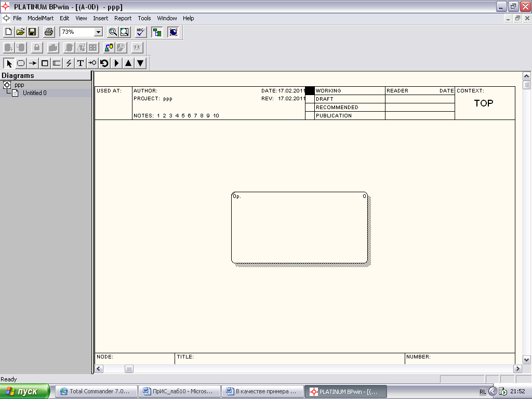Viewport: 532px width, 399px height.
Task: Open the 73% zoom dropdown arrow
Action: pos(98,32)
